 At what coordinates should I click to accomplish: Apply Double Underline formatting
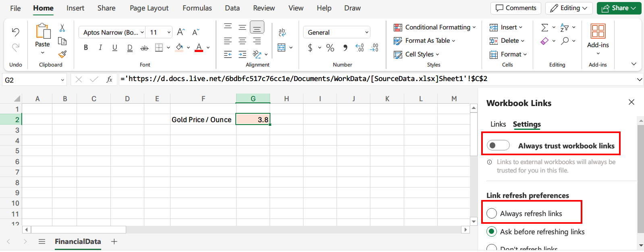tap(130, 48)
